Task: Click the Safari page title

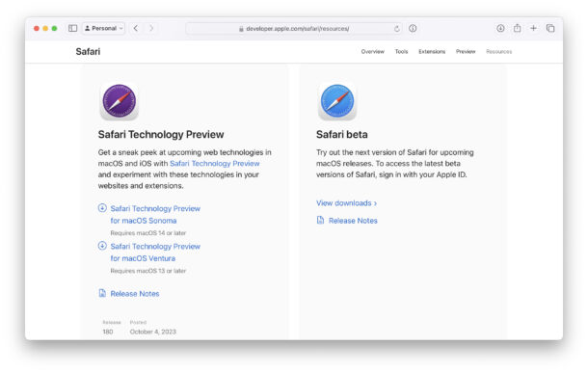Action: pyautogui.click(x=88, y=52)
